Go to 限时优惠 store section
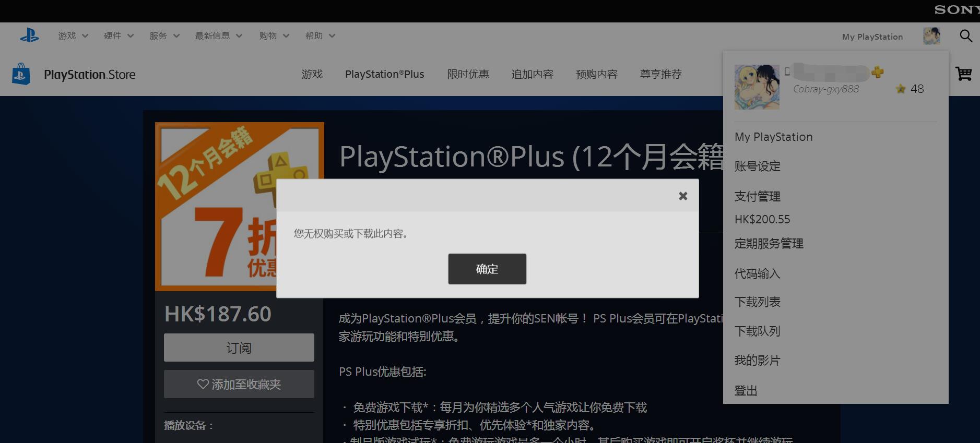Viewport: 980px width, 443px height. tap(468, 74)
